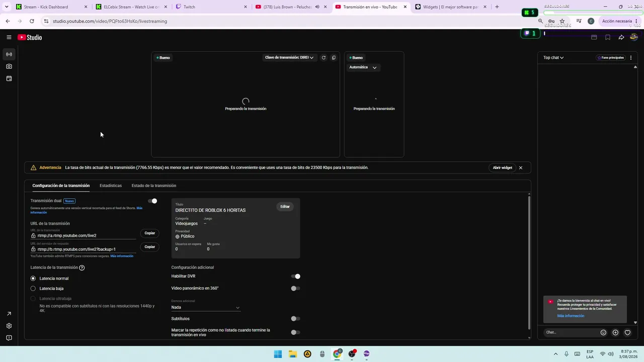Open the Windows Start menu
644x362 pixels.
(278, 354)
